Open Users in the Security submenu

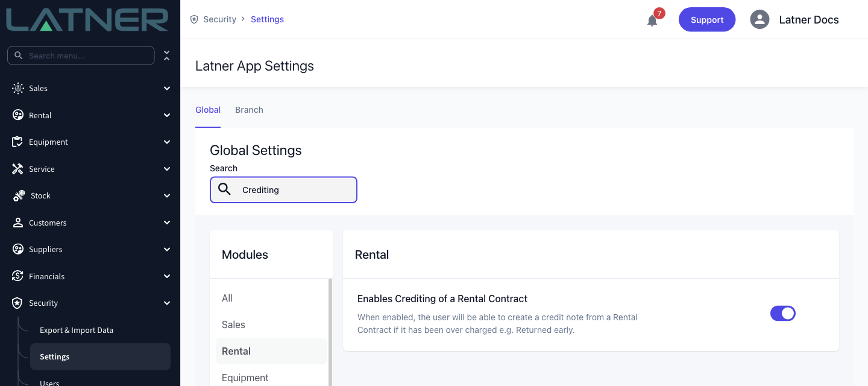click(49, 382)
